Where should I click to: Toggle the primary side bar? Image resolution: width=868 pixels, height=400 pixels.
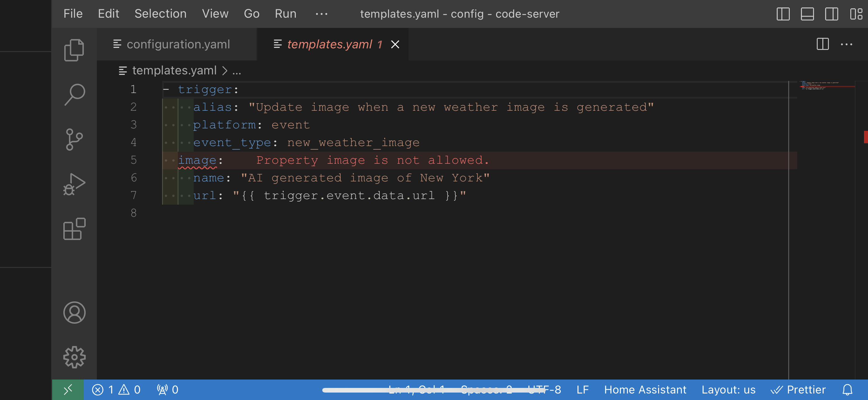pos(783,14)
